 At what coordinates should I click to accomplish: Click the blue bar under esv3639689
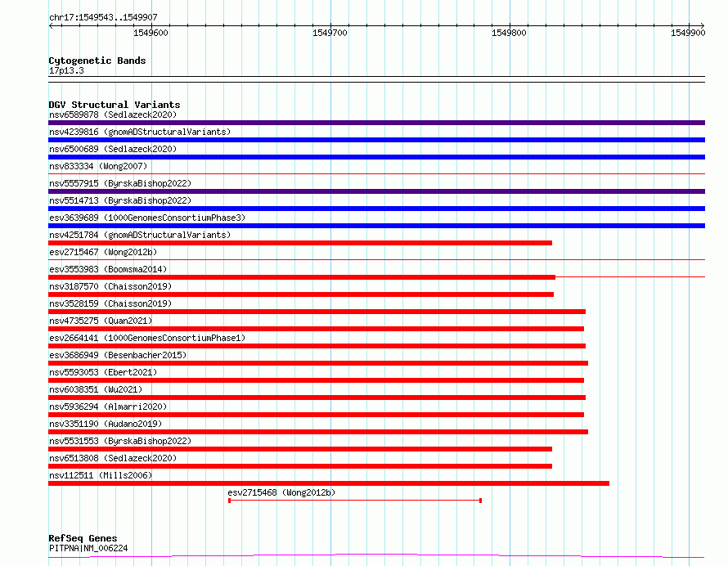[376, 226]
